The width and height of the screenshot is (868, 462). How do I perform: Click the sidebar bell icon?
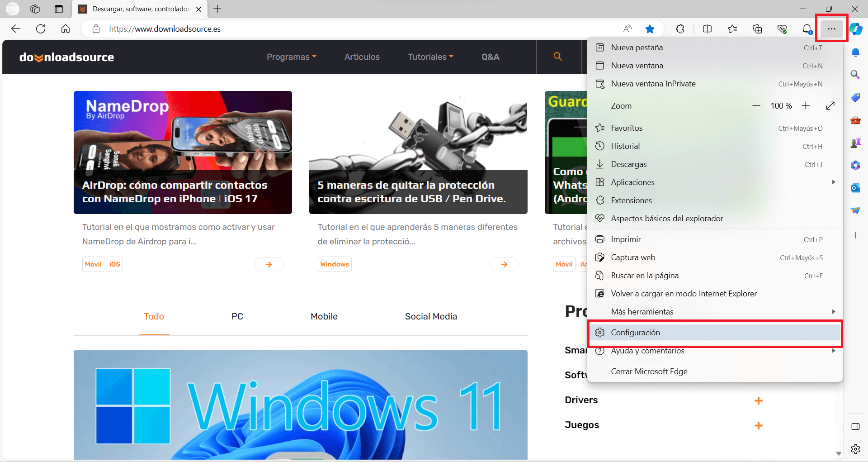[x=855, y=52]
